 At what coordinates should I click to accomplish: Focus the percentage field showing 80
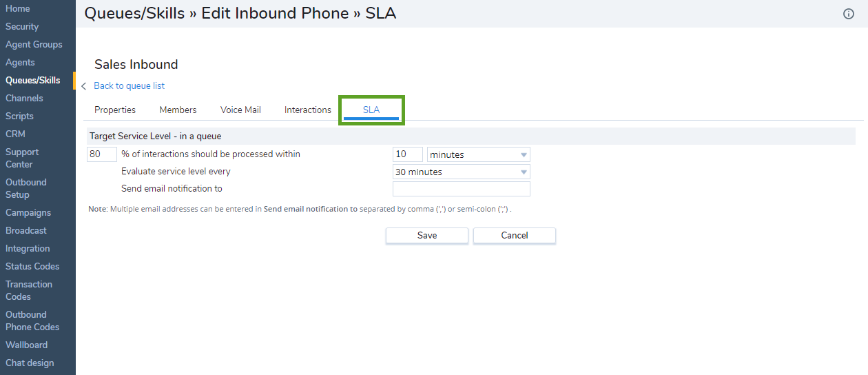pyautogui.click(x=102, y=154)
